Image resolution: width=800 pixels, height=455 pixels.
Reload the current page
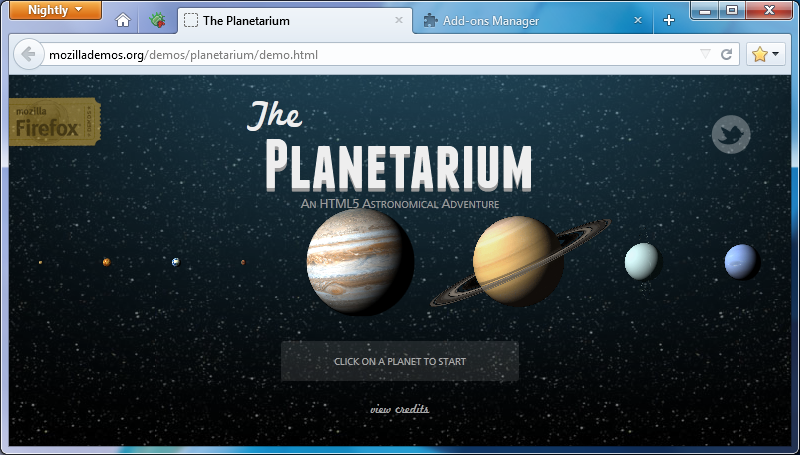[x=727, y=54]
